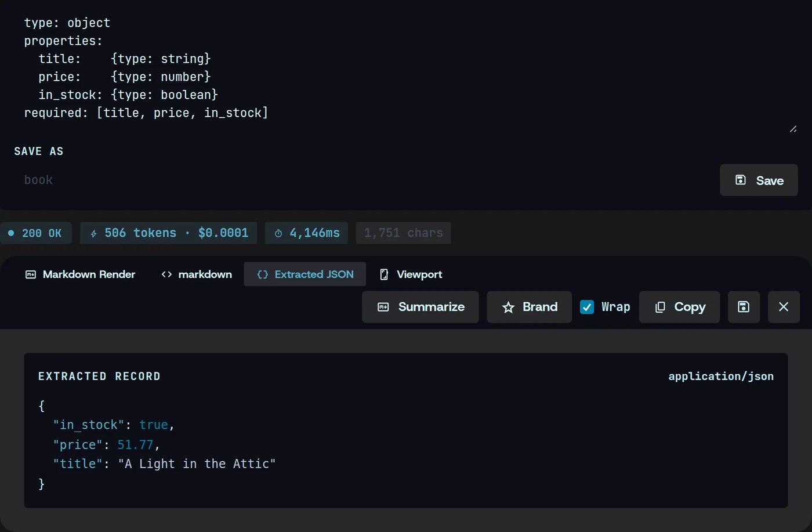Click the "price: {type: number}" schema line
This screenshot has width=812, height=532.
click(x=125, y=77)
